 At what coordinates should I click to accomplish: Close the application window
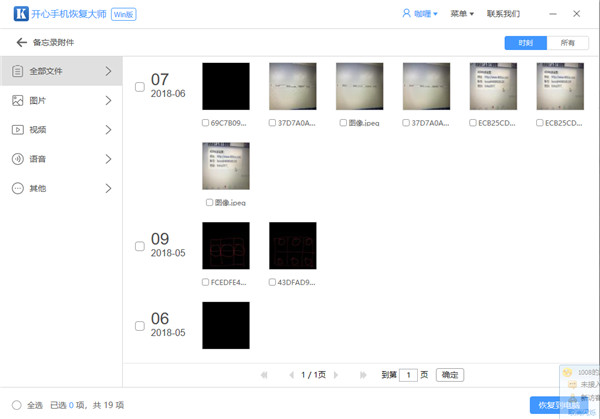pyautogui.click(x=577, y=14)
